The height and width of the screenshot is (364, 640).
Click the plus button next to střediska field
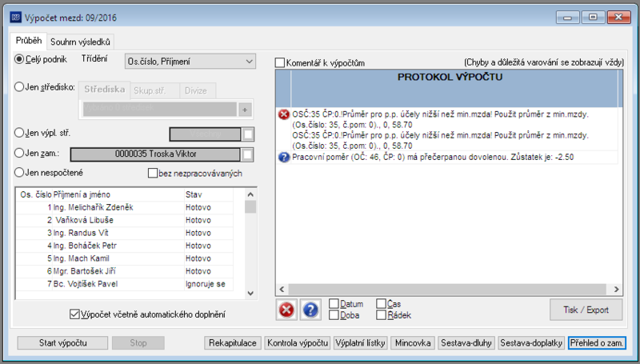tap(245, 110)
